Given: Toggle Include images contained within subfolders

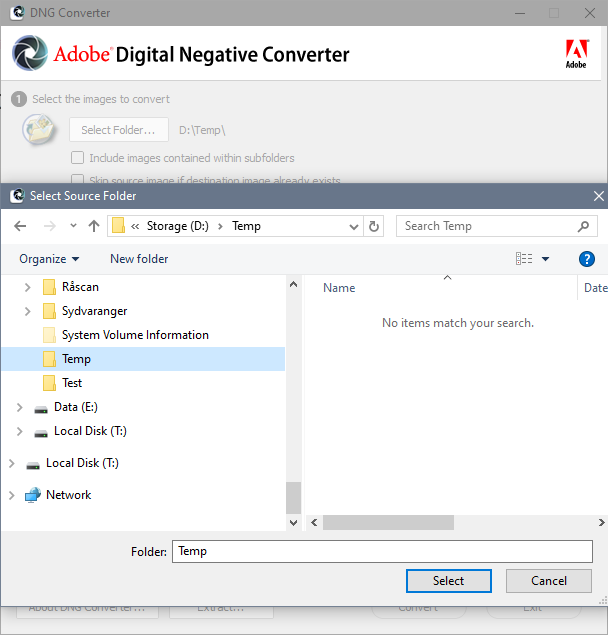Looking at the screenshot, I should (x=77, y=158).
